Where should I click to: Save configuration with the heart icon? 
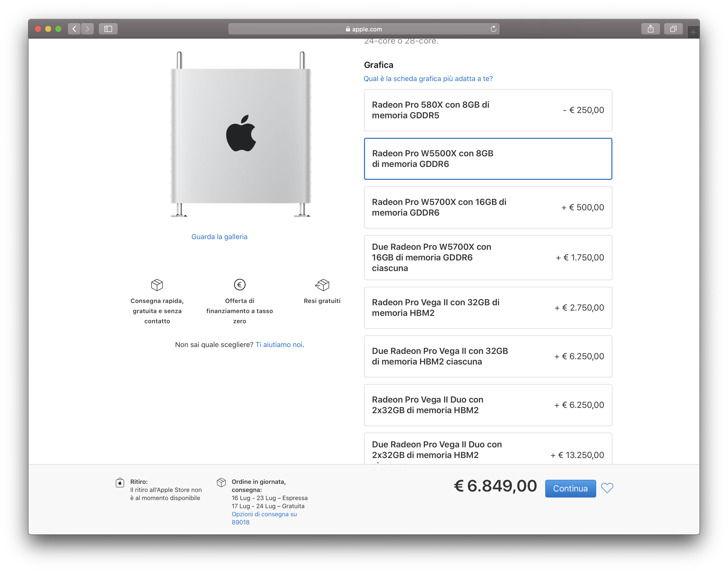607,488
